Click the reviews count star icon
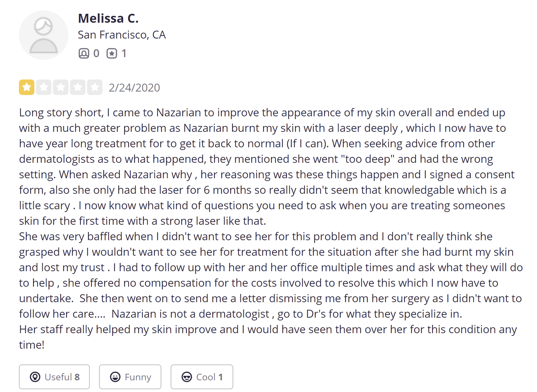The image size is (537, 392). tap(112, 53)
